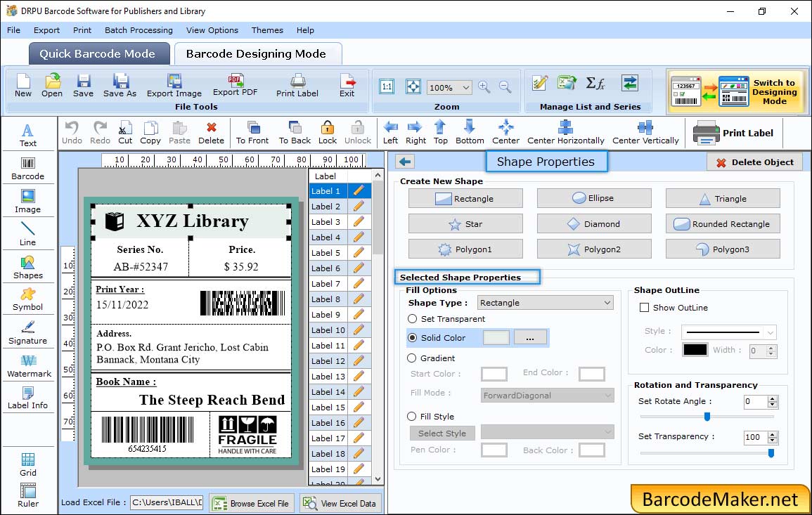The height and width of the screenshot is (515, 812).
Task: Click the fit-to-window zoom icon
Action: (413, 87)
